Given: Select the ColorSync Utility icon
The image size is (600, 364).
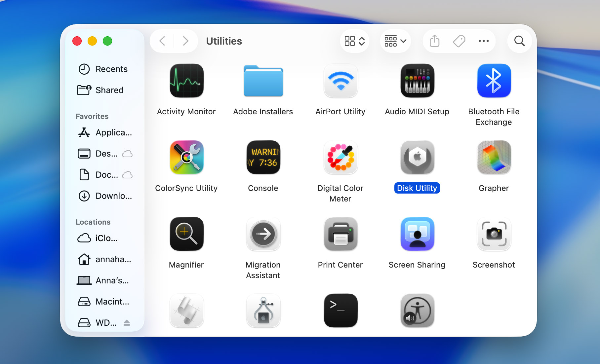Looking at the screenshot, I should point(186,157).
